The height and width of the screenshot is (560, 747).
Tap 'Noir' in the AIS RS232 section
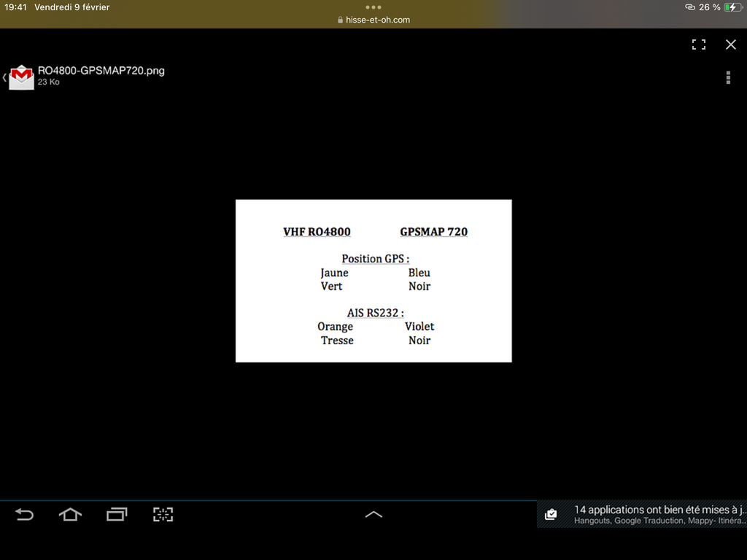(419, 341)
